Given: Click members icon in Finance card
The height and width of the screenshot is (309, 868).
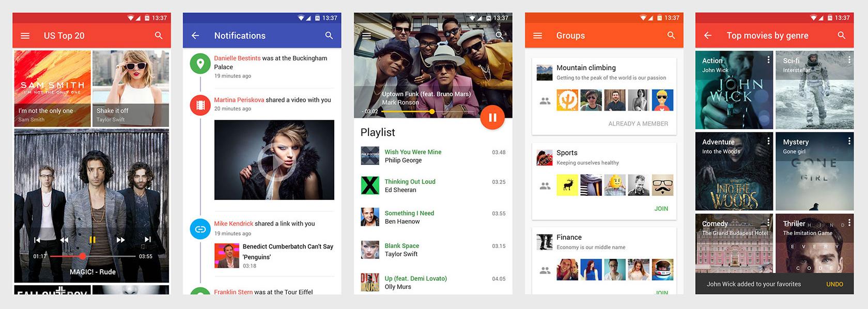Looking at the screenshot, I should (545, 270).
